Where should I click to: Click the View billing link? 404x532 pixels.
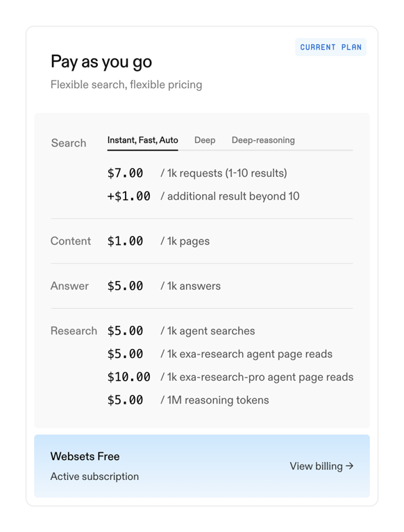coord(321,466)
